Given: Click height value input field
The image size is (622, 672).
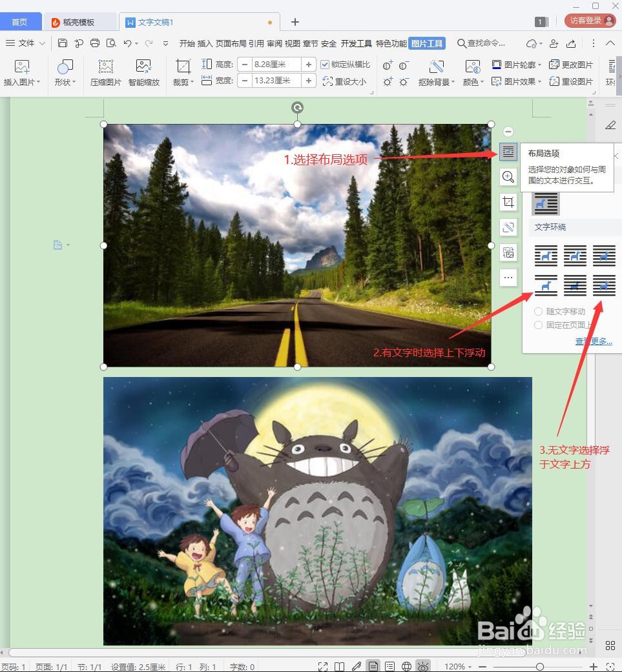Looking at the screenshot, I should (x=276, y=65).
